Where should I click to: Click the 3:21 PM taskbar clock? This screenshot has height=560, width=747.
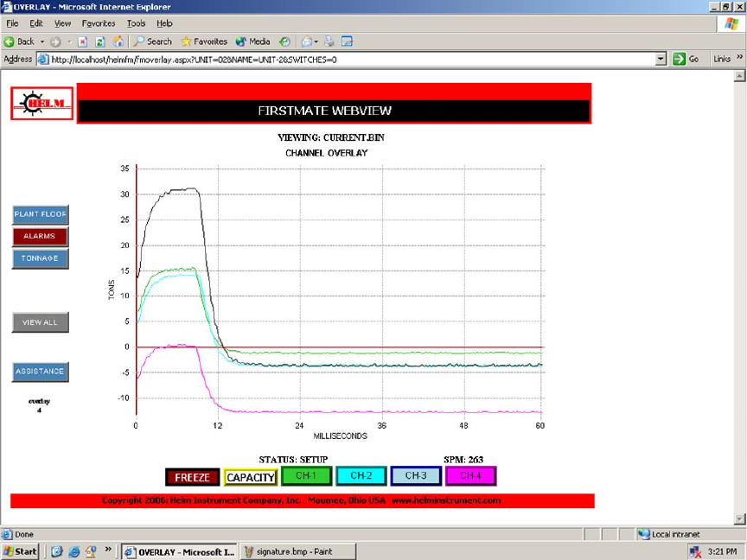722,552
